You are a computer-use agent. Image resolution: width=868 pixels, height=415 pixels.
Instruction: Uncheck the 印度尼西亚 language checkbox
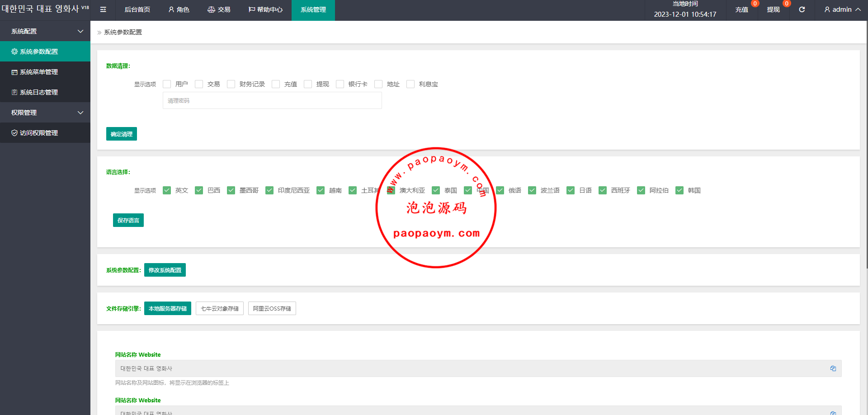(x=269, y=190)
